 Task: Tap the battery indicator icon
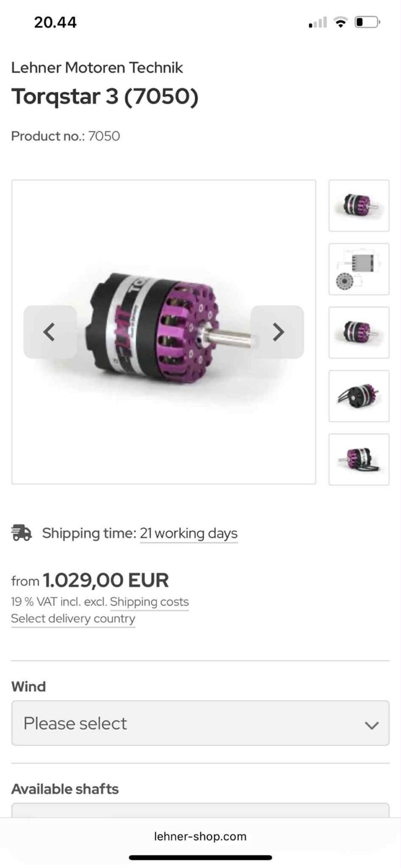367,22
